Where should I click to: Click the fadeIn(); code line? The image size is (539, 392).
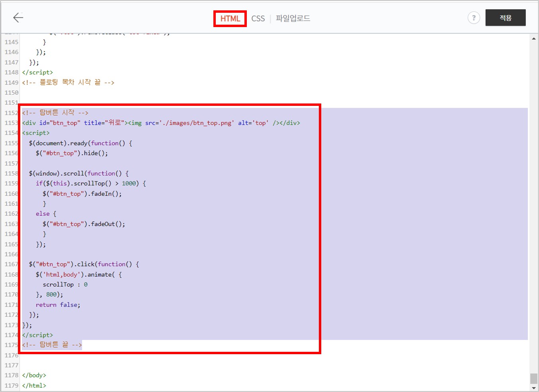82,194
